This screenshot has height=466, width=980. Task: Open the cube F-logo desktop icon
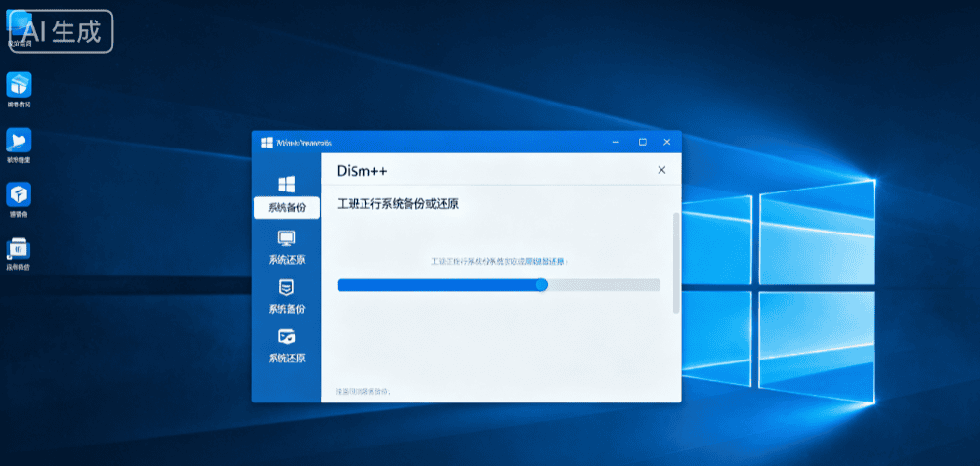19,194
